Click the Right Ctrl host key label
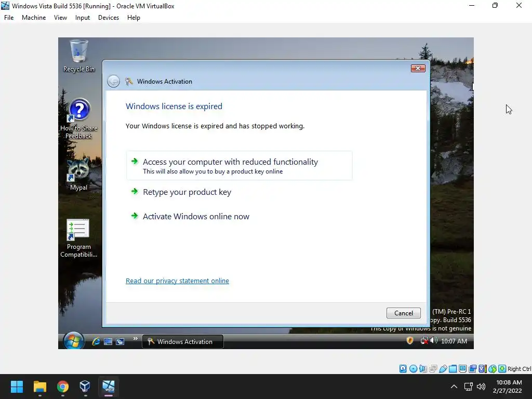 [x=520, y=369]
